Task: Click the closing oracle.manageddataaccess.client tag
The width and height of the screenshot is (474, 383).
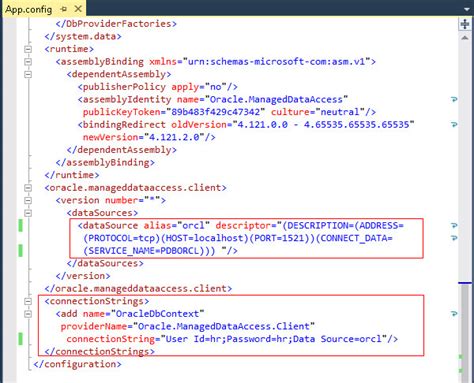Action: (x=138, y=289)
